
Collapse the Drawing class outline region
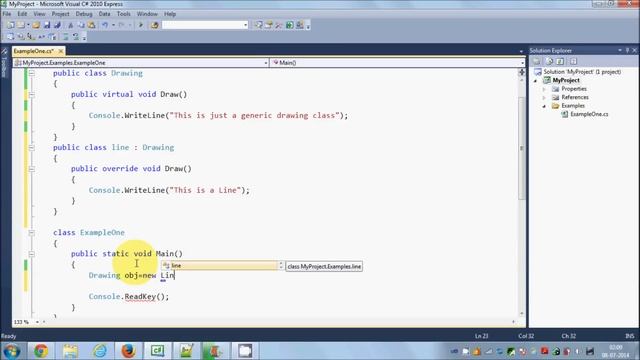pos(32,73)
